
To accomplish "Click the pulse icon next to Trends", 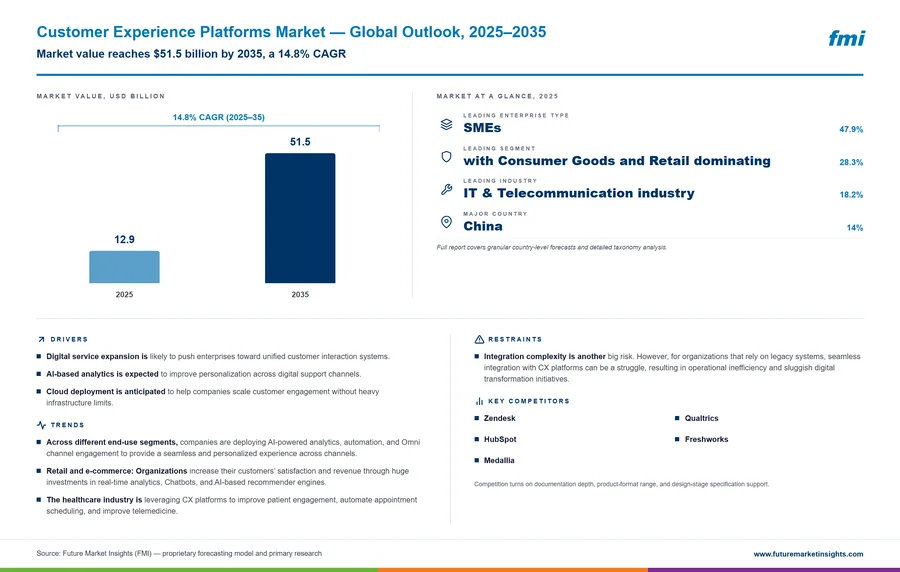I will coord(41,425).
